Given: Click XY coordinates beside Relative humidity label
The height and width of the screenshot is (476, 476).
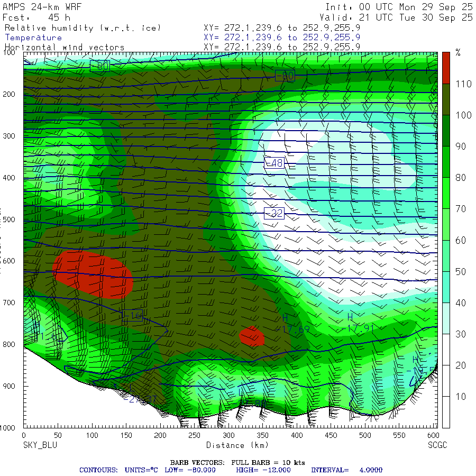Looking at the screenshot, I should (x=282, y=28).
